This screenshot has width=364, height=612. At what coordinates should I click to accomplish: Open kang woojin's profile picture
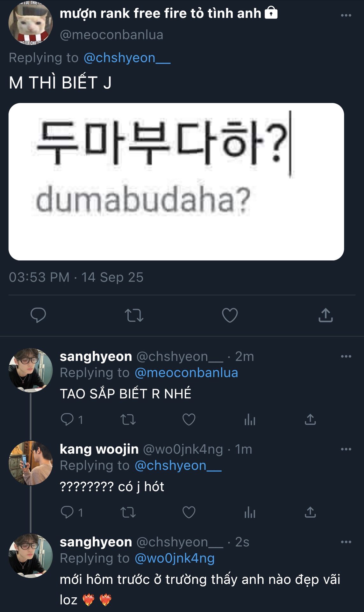click(31, 463)
